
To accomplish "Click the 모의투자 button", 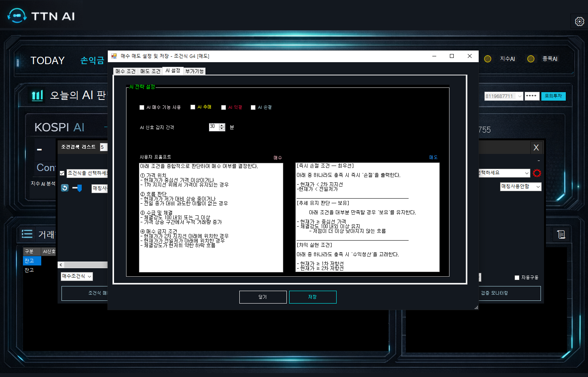I will (x=553, y=96).
